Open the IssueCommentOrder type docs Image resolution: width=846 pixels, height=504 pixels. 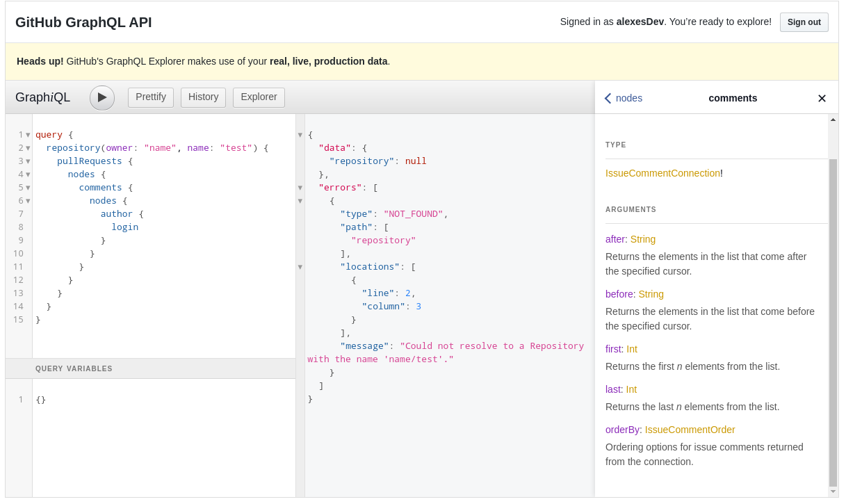point(690,430)
